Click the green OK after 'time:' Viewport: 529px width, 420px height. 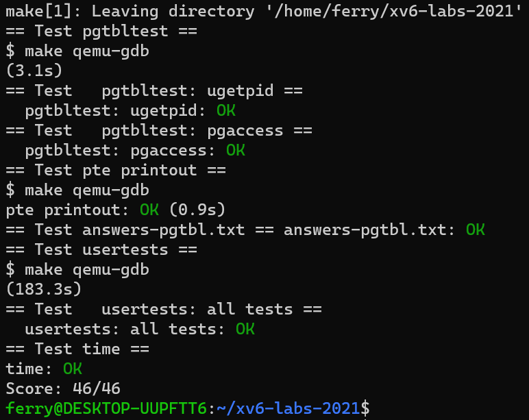click(73, 369)
